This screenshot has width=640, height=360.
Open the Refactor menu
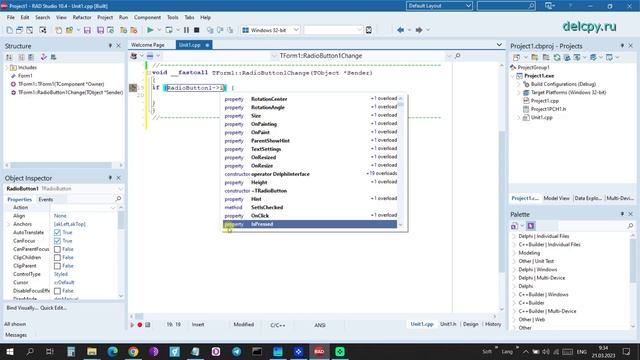(82, 18)
